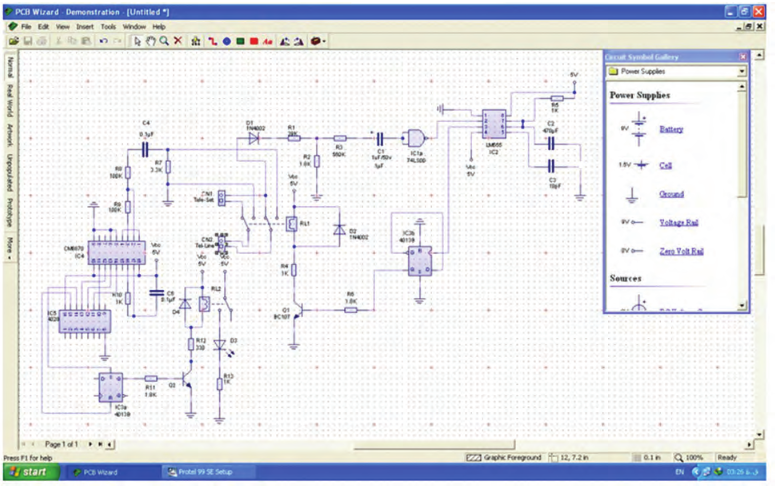The image size is (779, 492).
Task: Select the red Aa text tool
Action: pos(268,41)
